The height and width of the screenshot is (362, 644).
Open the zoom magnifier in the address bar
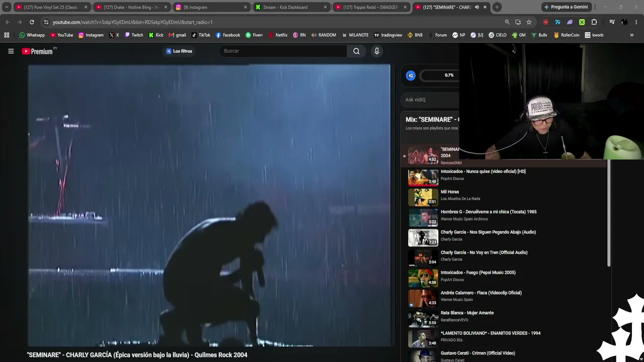click(x=507, y=22)
